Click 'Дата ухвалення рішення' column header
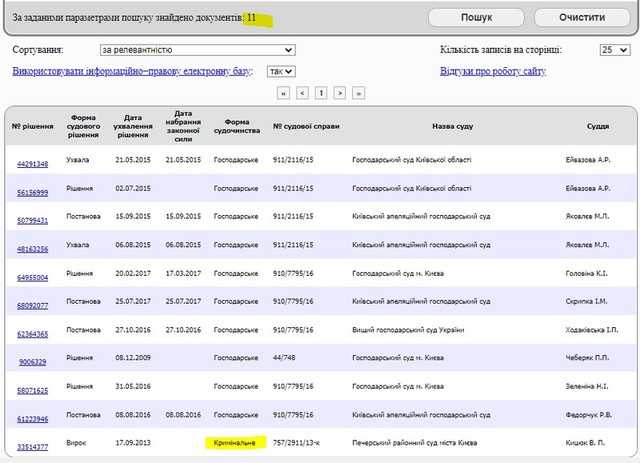 tap(133, 126)
